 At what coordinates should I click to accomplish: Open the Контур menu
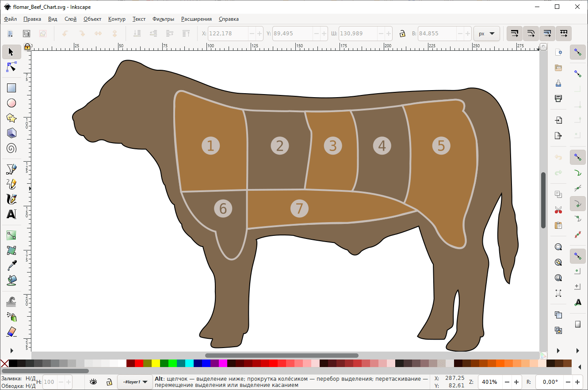click(117, 19)
